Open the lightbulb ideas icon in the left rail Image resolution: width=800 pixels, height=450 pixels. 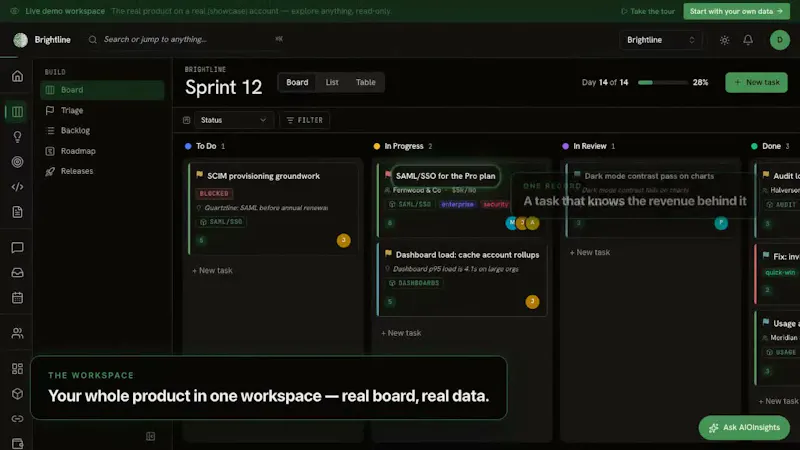(17, 137)
